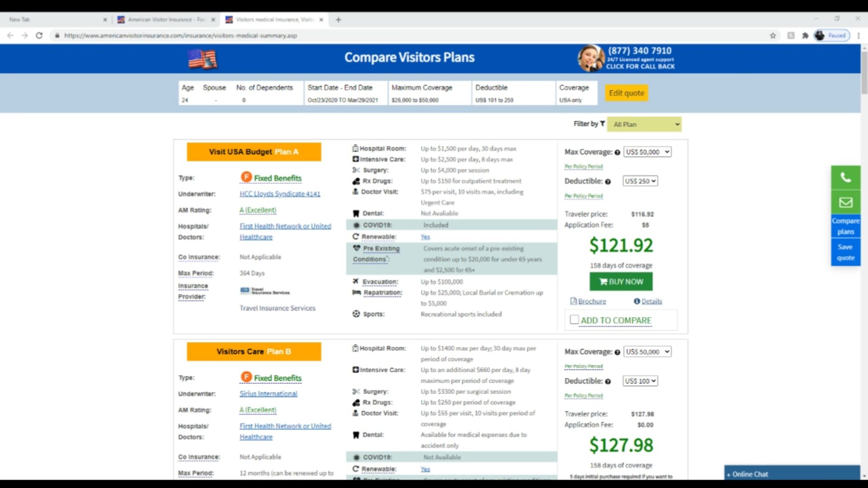Open Plan A Deductible US$ 250 dropdown
Viewport: 868px width, 488px height.
[x=640, y=181]
